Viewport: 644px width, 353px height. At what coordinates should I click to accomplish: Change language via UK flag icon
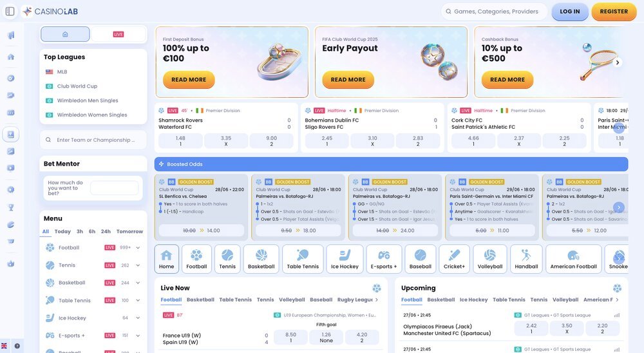(4, 346)
